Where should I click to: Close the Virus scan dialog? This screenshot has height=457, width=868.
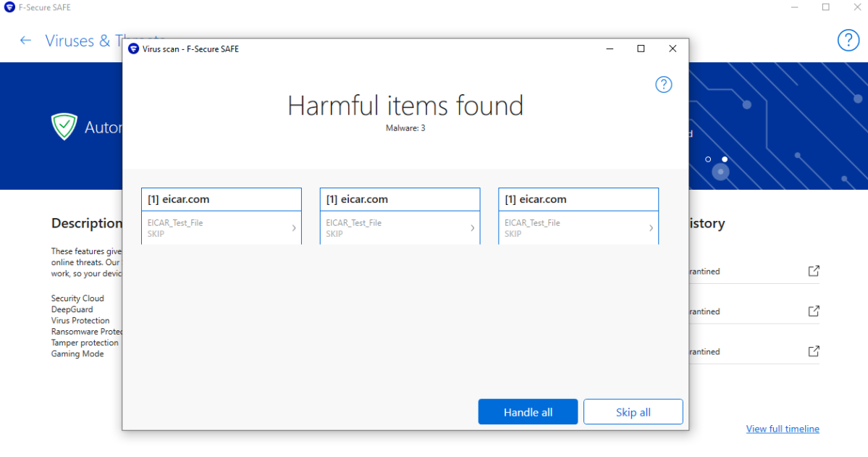point(673,49)
